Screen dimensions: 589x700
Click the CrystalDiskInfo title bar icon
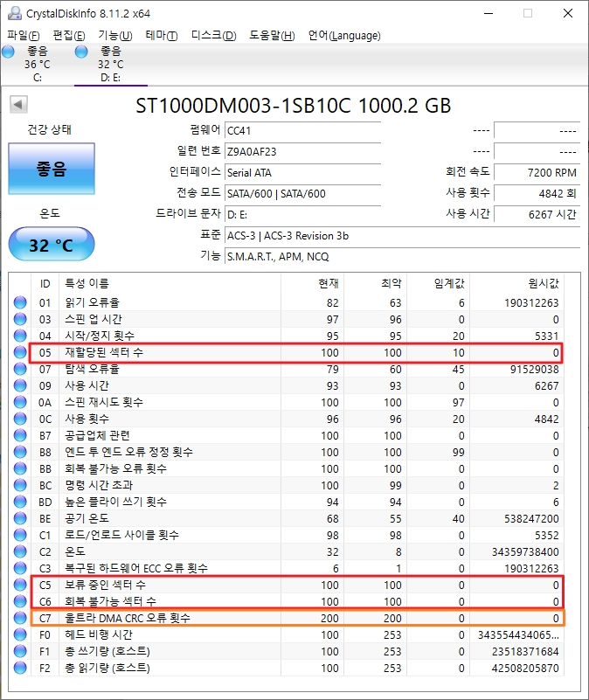click(15, 13)
